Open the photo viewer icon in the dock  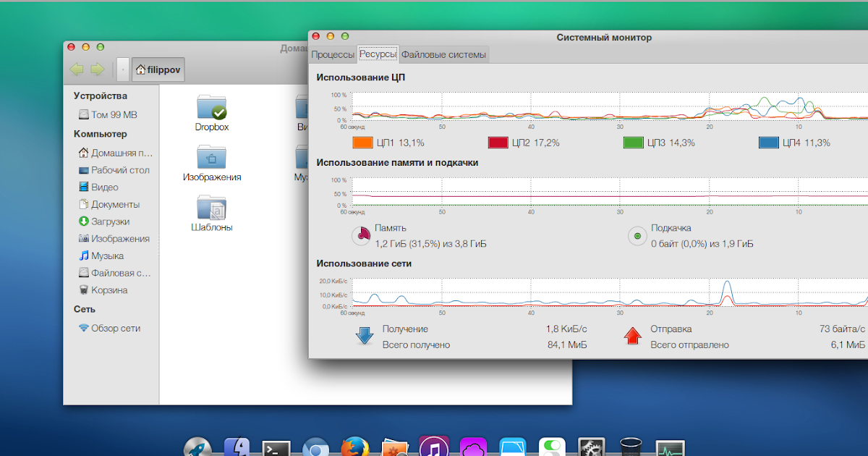[395, 447]
